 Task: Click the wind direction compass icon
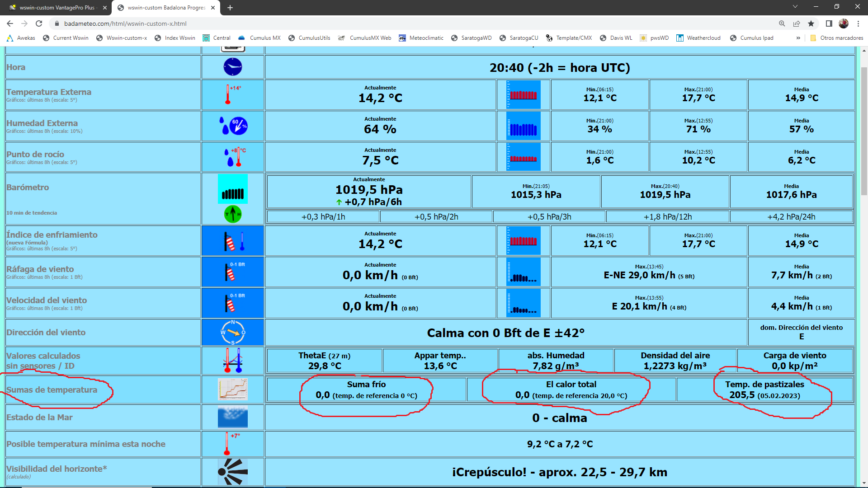(232, 333)
